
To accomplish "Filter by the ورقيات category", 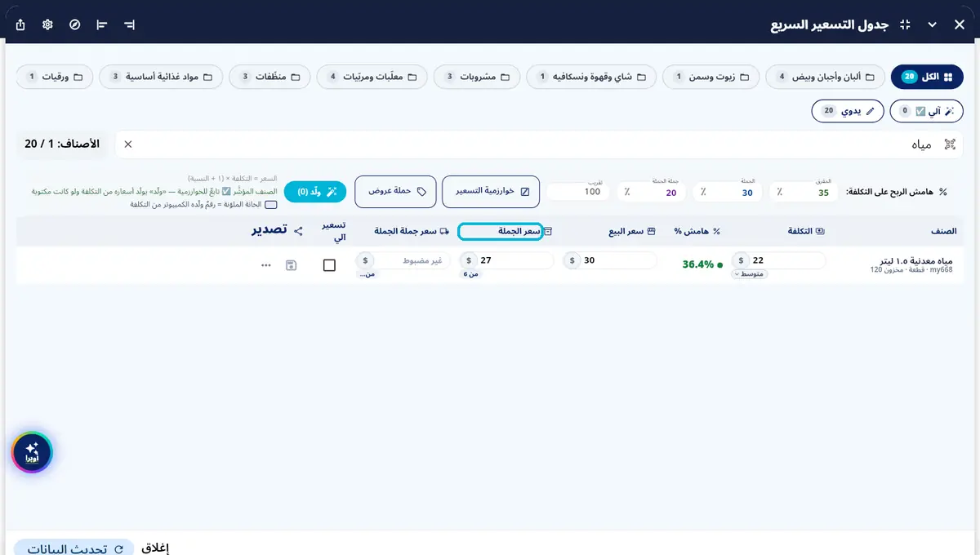I will [55, 77].
